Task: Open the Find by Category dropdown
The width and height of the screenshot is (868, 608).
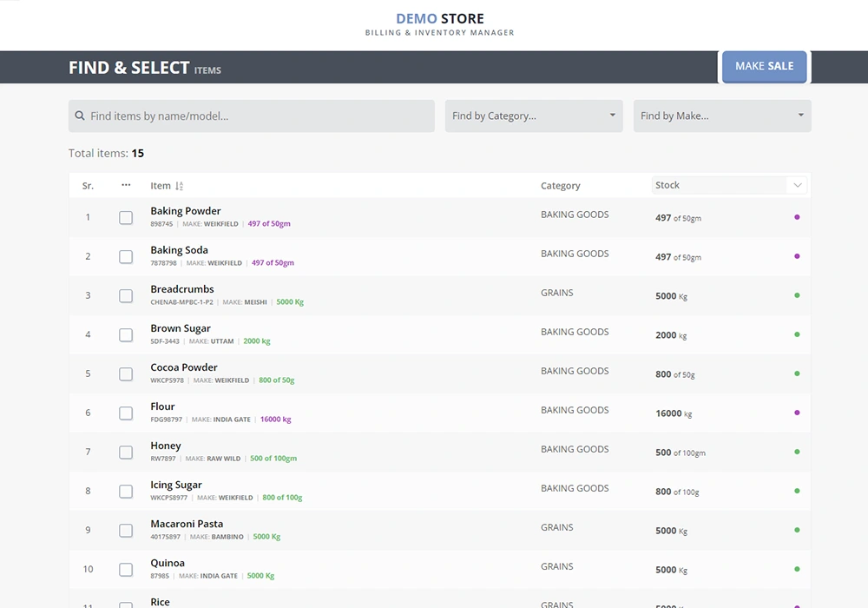Action: (x=533, y=116)
